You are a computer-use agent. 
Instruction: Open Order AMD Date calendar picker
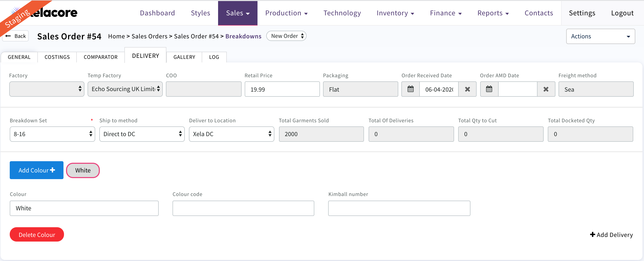click(x=489, y=89)
